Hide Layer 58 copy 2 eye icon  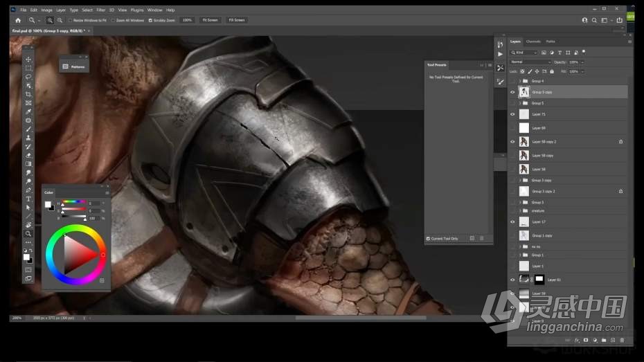point(512,142)
